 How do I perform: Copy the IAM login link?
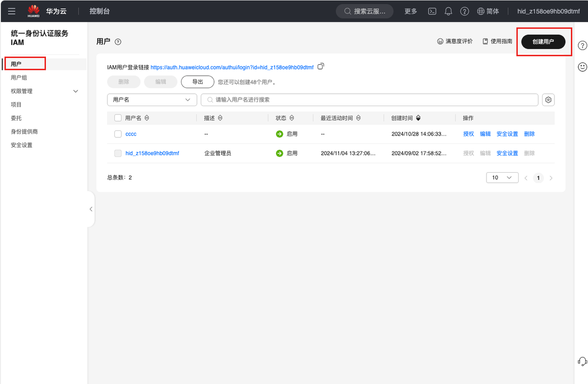pos(321,67)
